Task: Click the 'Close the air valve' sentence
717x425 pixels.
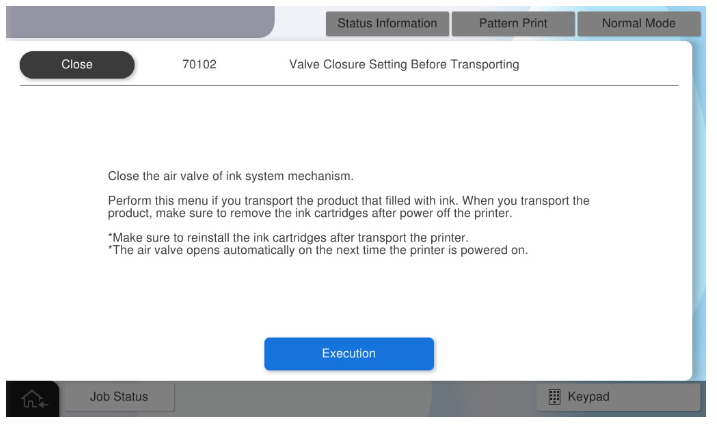Action: tap(231, 177)
